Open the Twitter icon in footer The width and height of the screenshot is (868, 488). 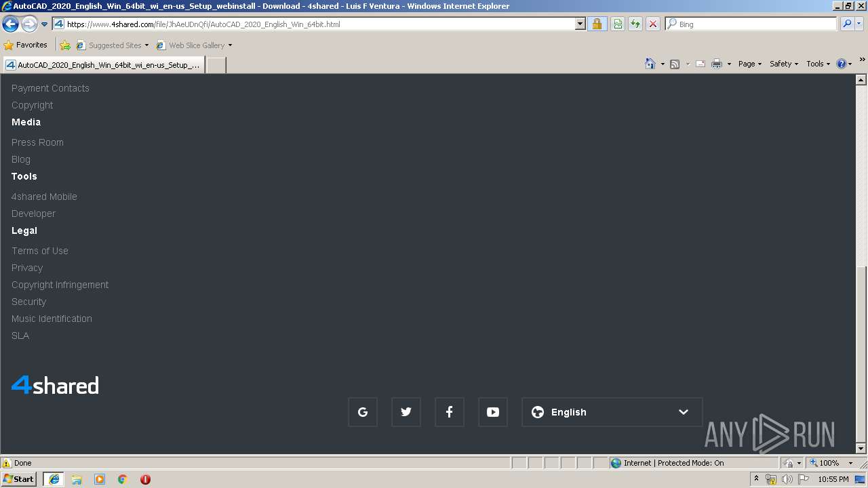click(406, 412)
